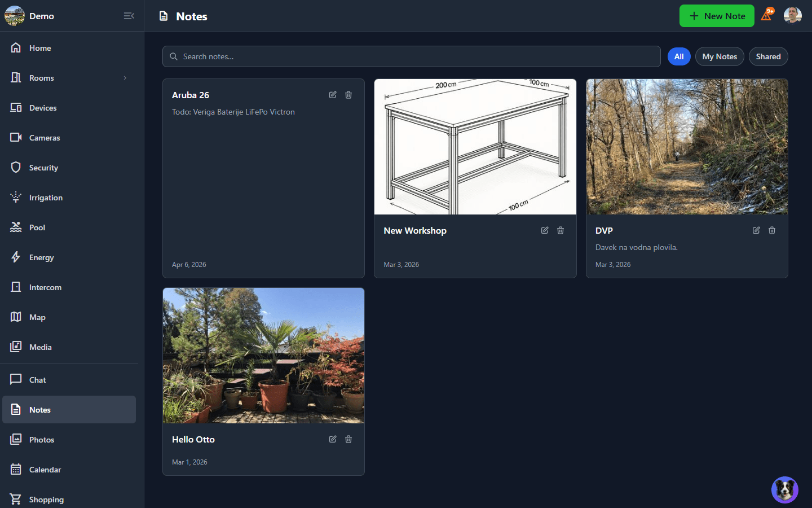812x508 pixels.
Task: Edit the Aruba 26 note
Action: 333,95
